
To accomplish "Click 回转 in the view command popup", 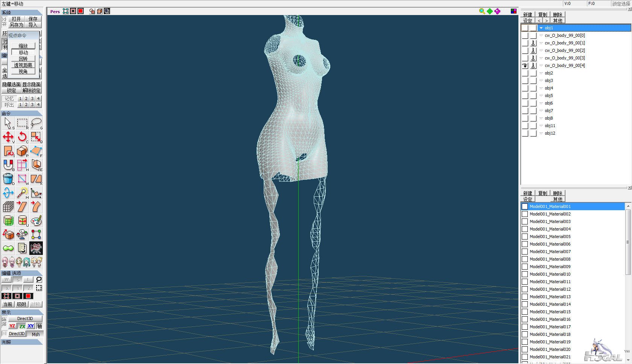I will click(23, 59).
